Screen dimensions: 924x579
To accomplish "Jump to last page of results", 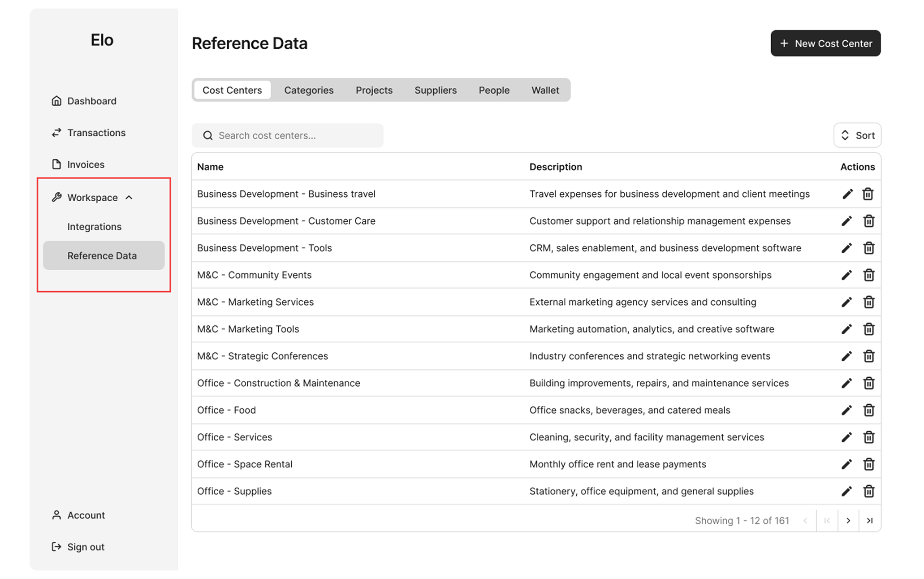I will pos(869,521).
